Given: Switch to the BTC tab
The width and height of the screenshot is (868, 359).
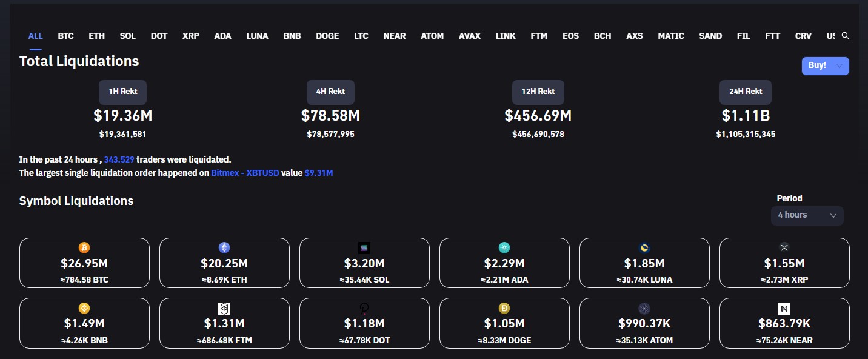Looking at the screenshot, I should [x=66, y=36].
